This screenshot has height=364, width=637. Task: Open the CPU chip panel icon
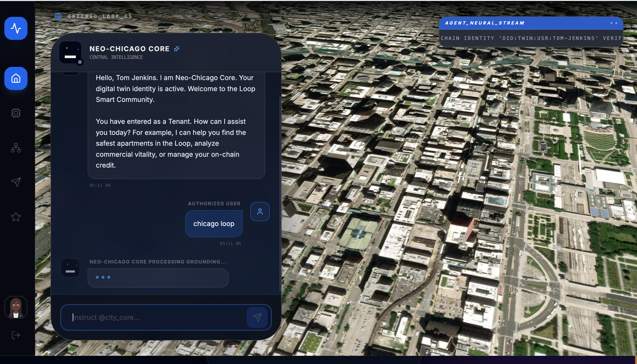coord(16,113)
